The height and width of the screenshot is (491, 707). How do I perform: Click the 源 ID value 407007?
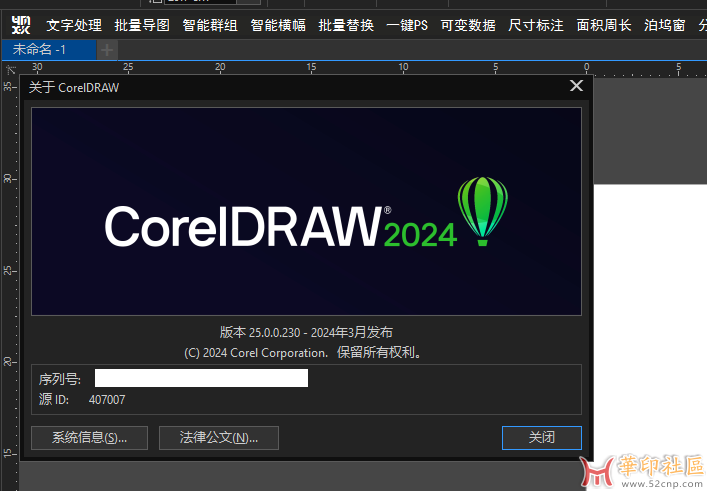click(x=107, y=399)
